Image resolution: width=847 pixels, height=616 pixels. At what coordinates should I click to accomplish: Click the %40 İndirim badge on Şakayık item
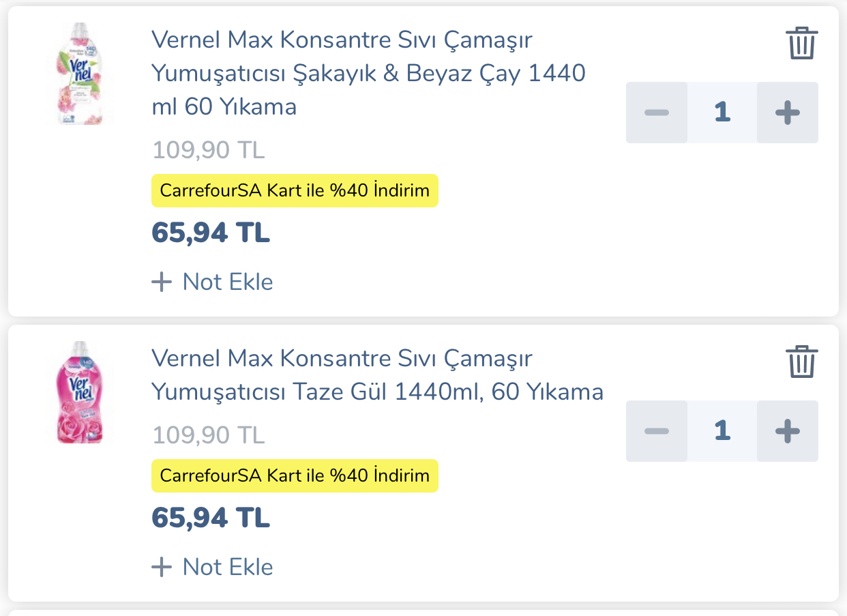pos(295,190)
